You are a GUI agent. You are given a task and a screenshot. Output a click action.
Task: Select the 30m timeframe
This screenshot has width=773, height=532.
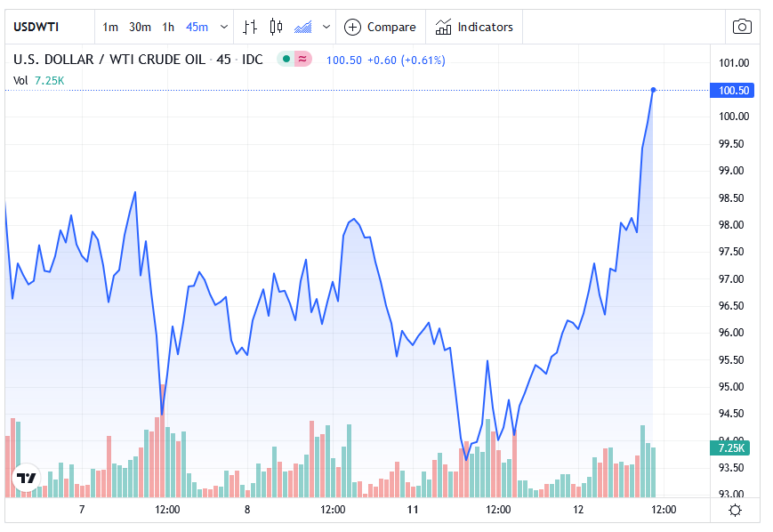point(140,27)
